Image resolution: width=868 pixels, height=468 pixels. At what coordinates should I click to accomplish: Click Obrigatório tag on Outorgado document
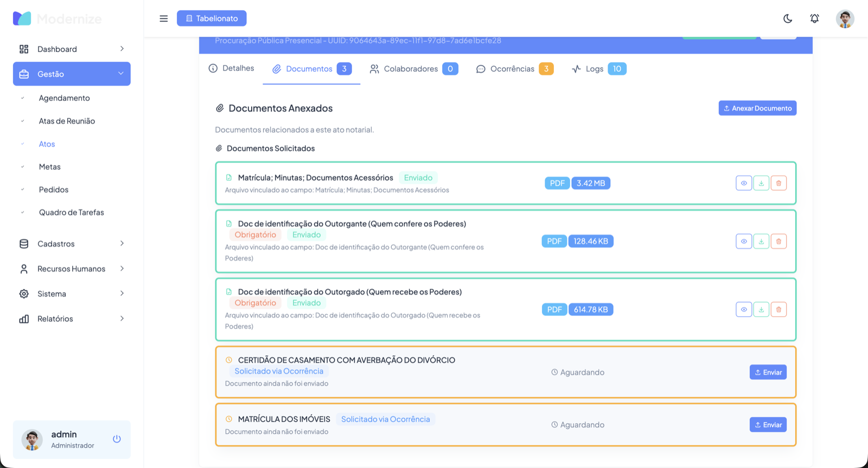(x=255, y=303)
